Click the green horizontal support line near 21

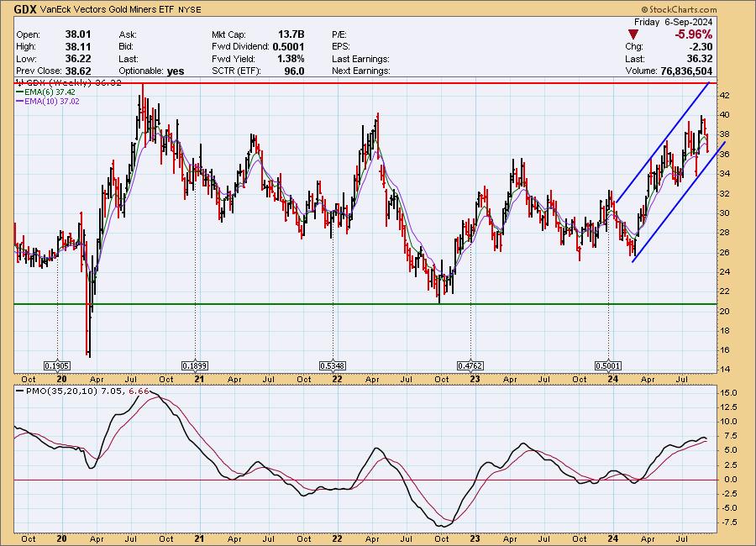[365, 304]
